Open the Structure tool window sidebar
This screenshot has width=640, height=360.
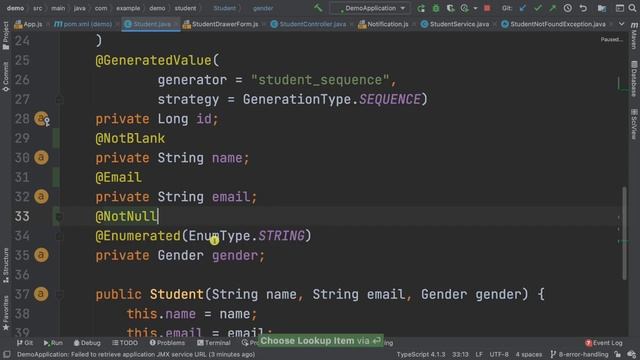[6, 265]
